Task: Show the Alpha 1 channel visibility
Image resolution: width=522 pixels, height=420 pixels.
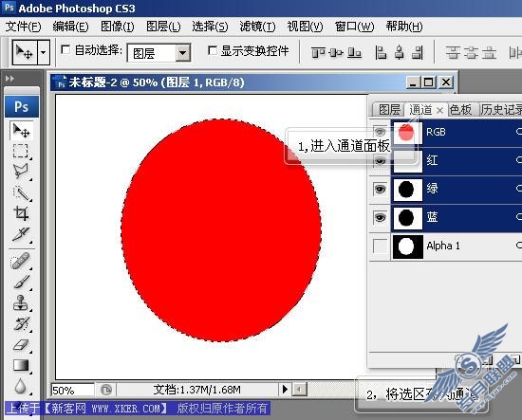Action: click(x=381, y=247)
